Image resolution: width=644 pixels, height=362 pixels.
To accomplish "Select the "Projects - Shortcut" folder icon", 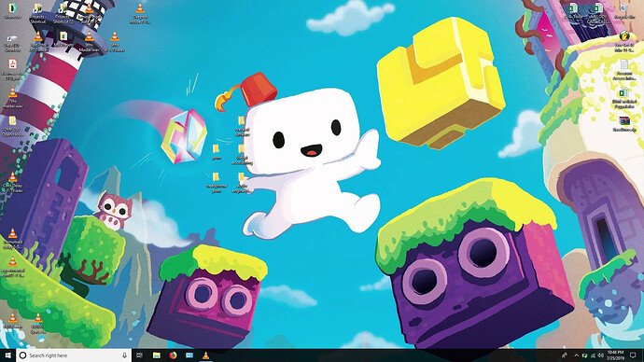I will [37, 14].
